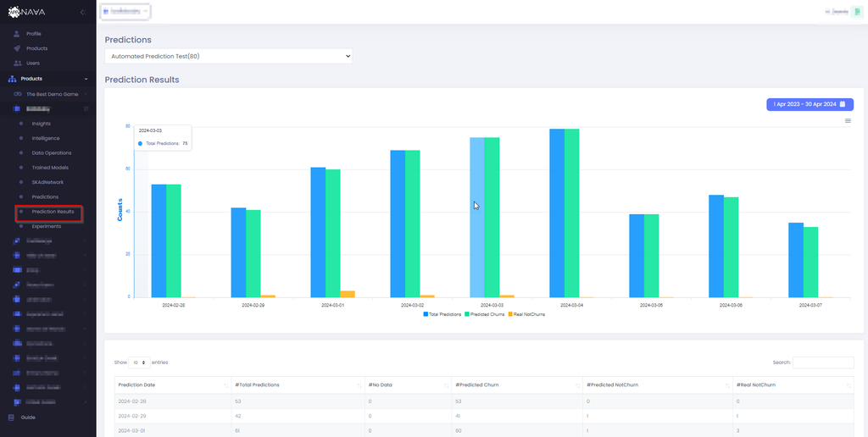Open the Automated Prediction Test(80) dropdown
The height and width of the screenshot is (437, 868).
(x=229, y=56)
